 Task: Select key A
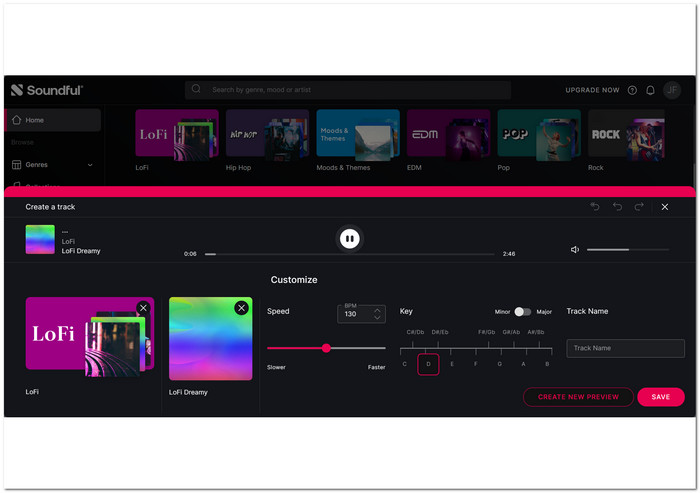(x=523, y=364)
